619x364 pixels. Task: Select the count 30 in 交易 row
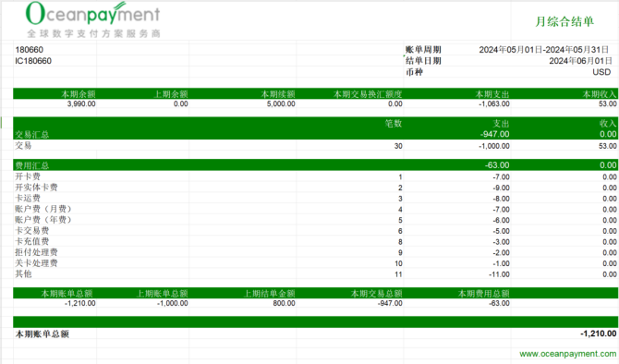coord(398,146)
